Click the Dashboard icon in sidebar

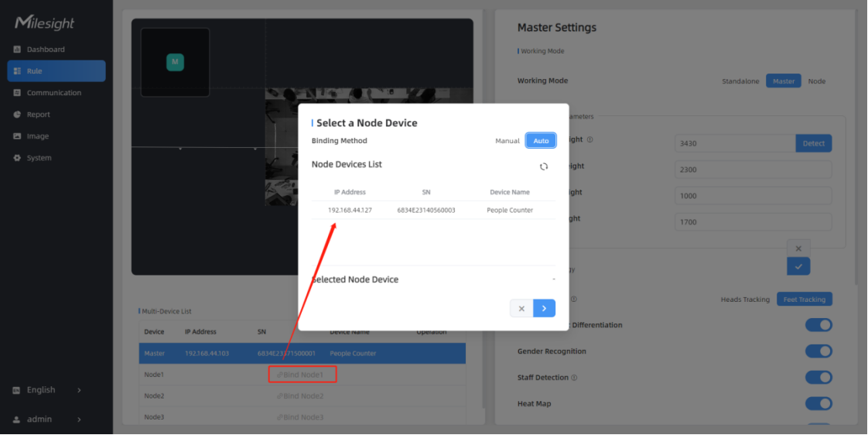17,50
